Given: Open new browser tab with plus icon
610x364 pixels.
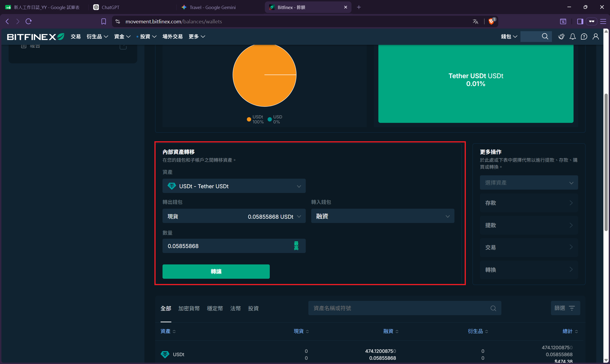Looking at the screenshot, I should click(x=359, y=7).
